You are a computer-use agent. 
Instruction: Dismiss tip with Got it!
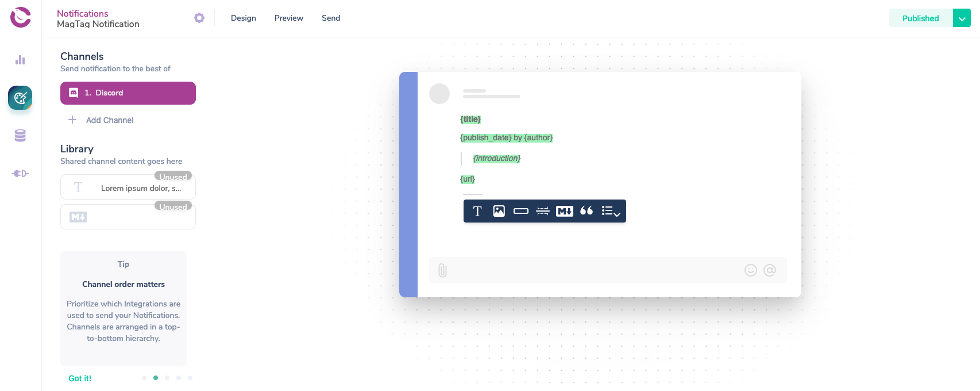click(80, 378)
